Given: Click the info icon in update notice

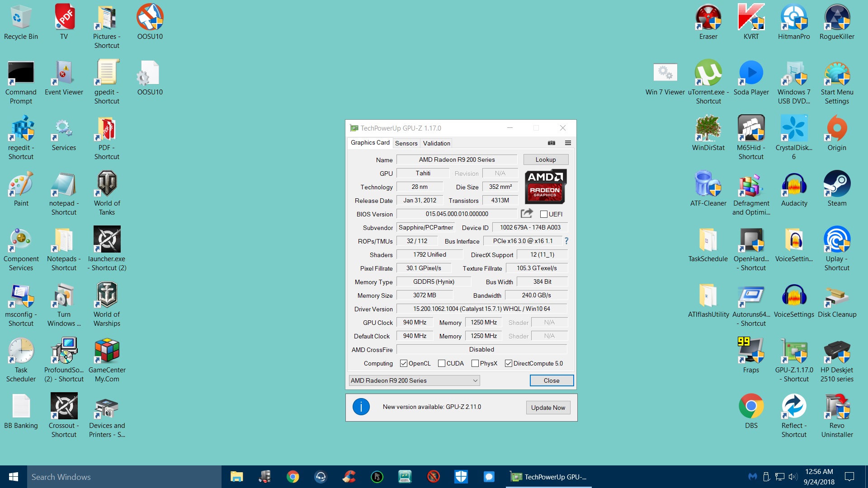Looking at the screenshot, I should (x=361, y=407).
